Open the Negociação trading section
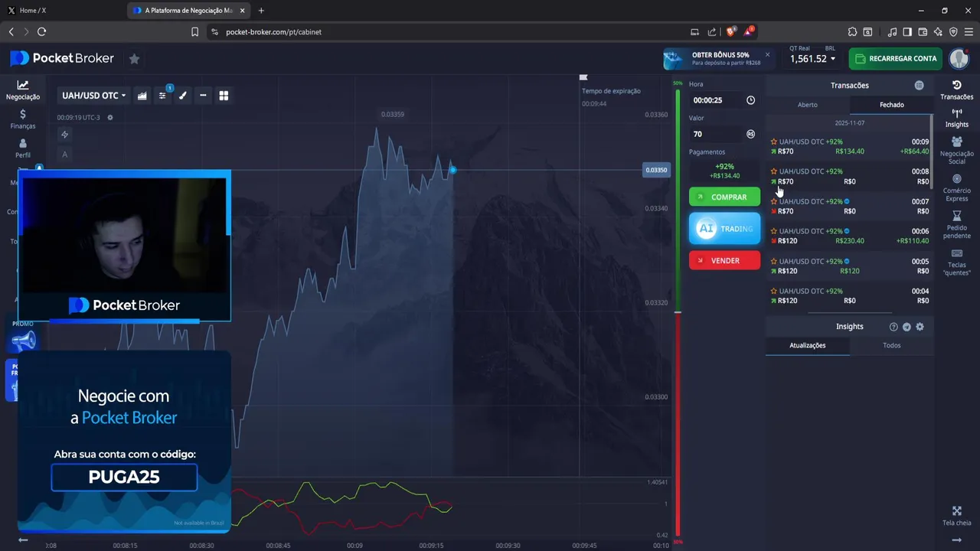 23,90
